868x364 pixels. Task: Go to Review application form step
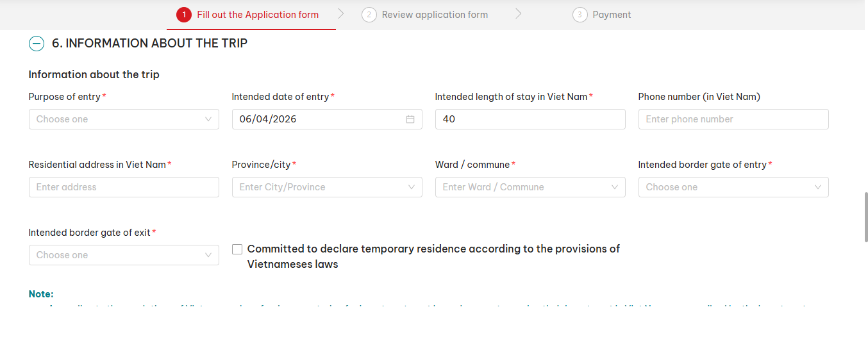pyautogui.click(x=435, y=15)
